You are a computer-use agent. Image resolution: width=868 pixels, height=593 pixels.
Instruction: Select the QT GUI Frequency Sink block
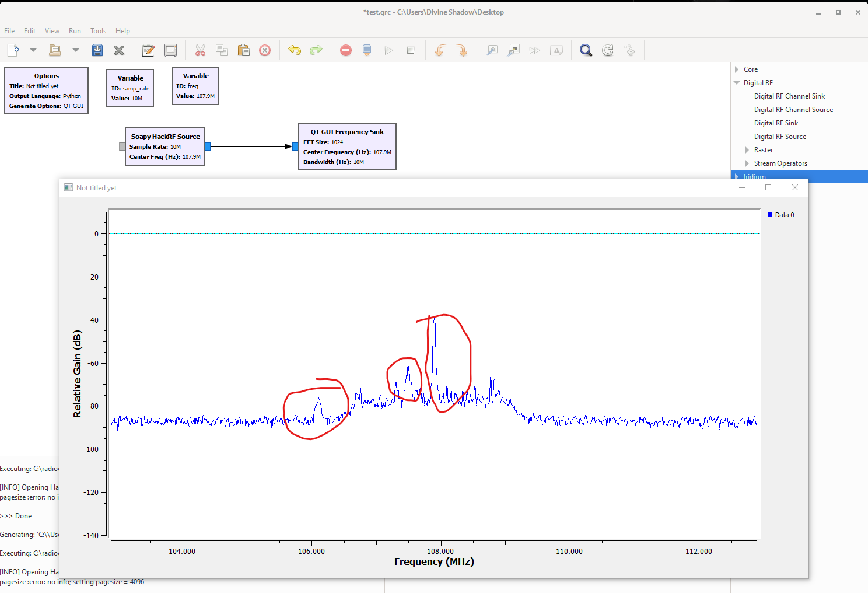pos(347,146)
